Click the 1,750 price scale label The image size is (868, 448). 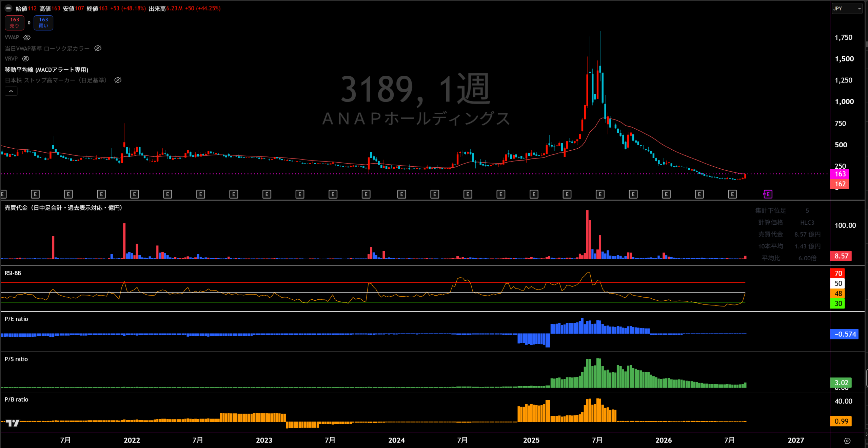844,37
